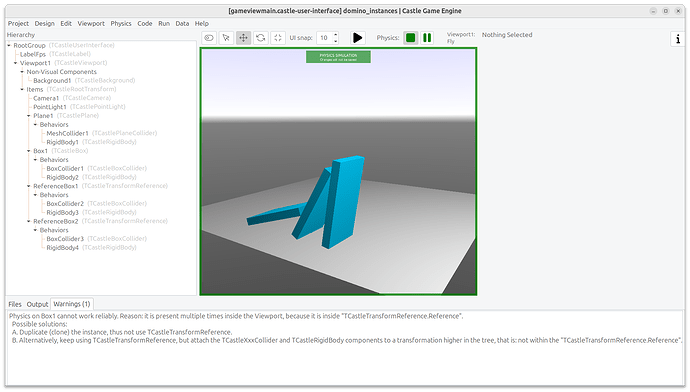The height and width of the screenshot is (392, 690).
Task: Select RigidBody2 in hierarchy
Action: click(62, 177)
